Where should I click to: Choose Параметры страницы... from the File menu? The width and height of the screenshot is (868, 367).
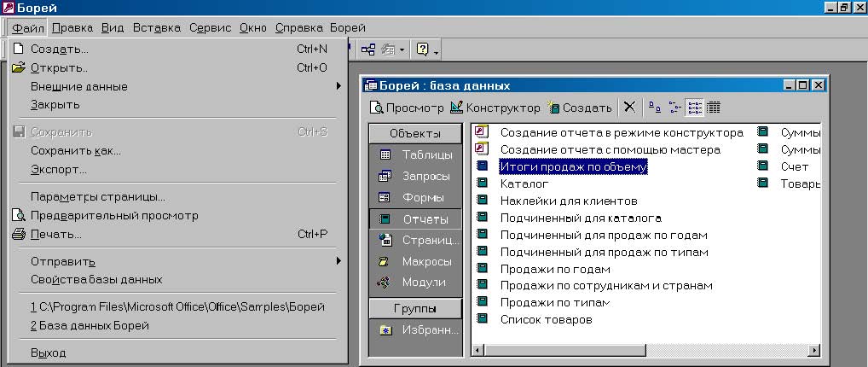(x=98, y=197)
